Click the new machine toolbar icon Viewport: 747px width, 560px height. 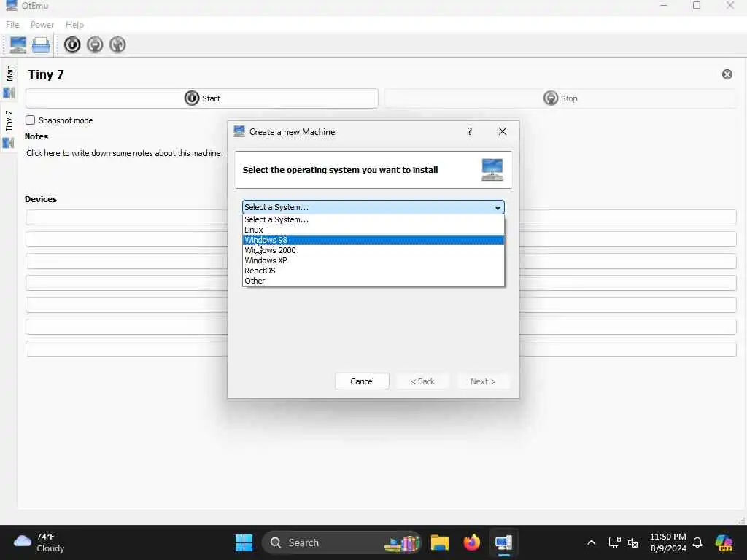(18, 44)
